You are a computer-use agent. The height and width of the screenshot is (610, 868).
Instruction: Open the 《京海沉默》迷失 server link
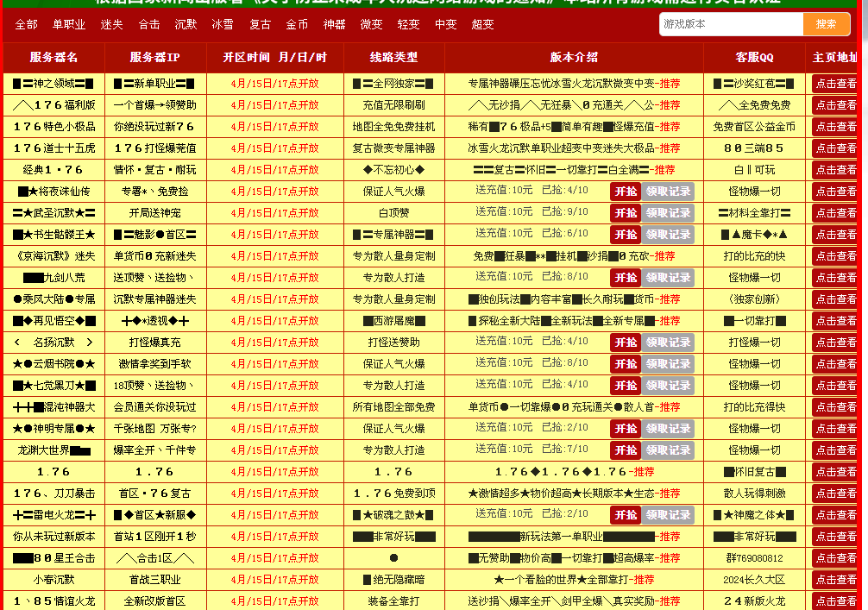53,256
